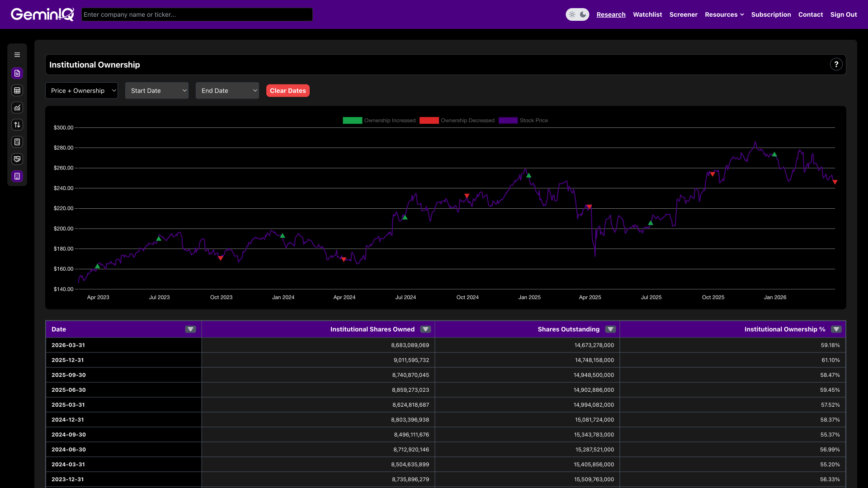Click the 8,496,111,676 shares owned cell
868x488 pixels.
pyautogui.click(x=318, y=435)
